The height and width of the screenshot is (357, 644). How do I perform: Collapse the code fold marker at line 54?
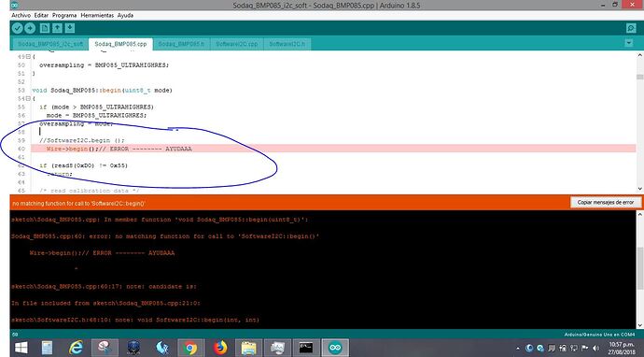point(28,99)
